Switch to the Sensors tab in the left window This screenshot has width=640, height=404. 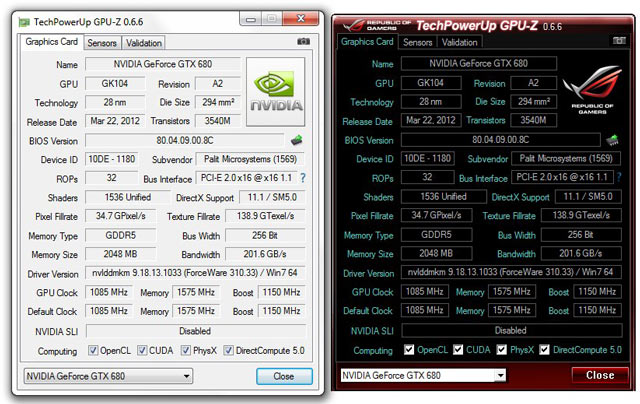(102, 43)
